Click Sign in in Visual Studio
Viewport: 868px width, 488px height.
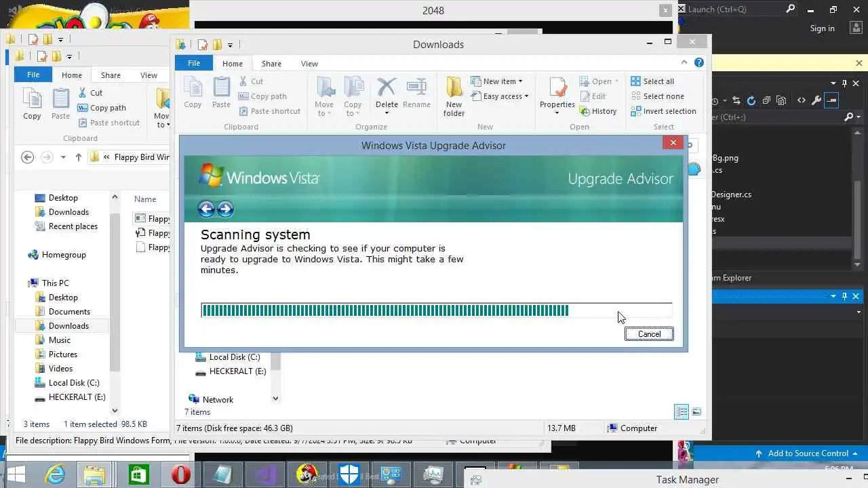(822, 28)
